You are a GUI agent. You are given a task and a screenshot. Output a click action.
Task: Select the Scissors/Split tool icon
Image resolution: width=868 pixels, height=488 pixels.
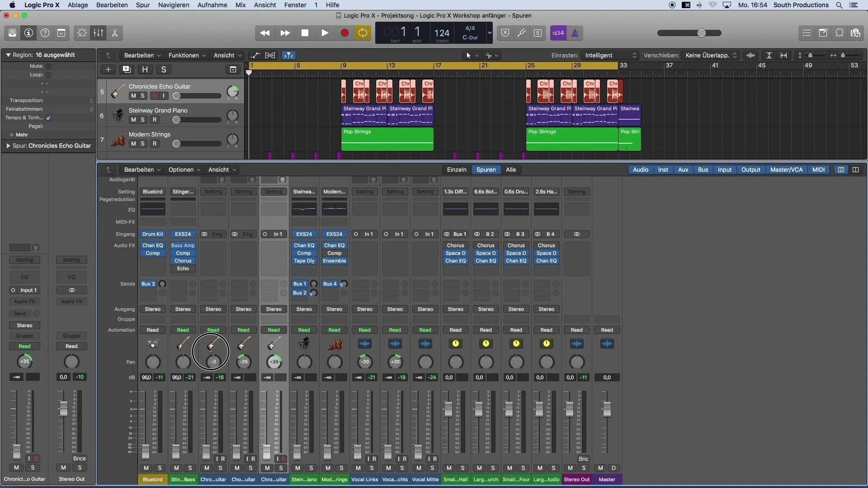pos(115,33)
